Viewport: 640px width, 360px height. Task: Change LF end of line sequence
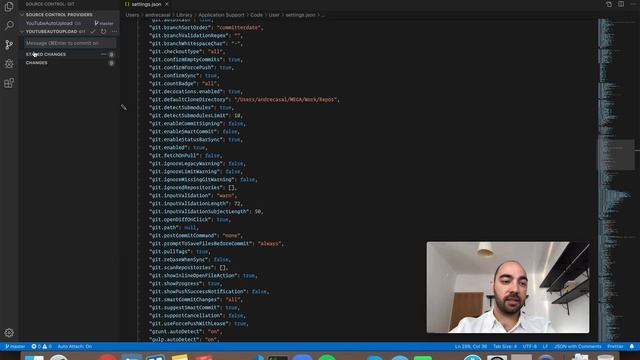point(545,347)
